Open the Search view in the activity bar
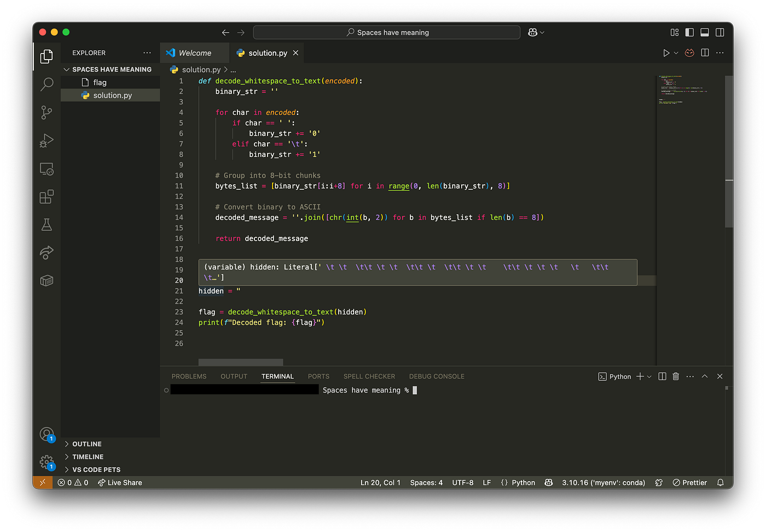 [47, 84]
